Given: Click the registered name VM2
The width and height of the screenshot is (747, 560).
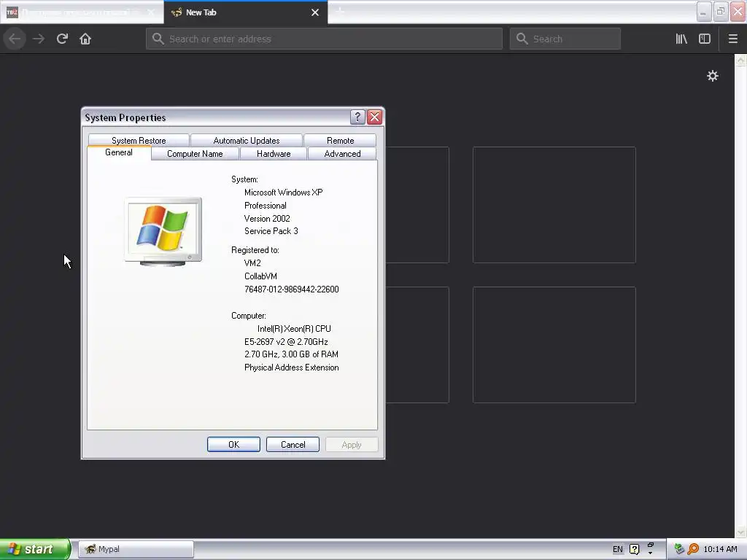Looking at the screenshot, I should [x=252, y=262].
